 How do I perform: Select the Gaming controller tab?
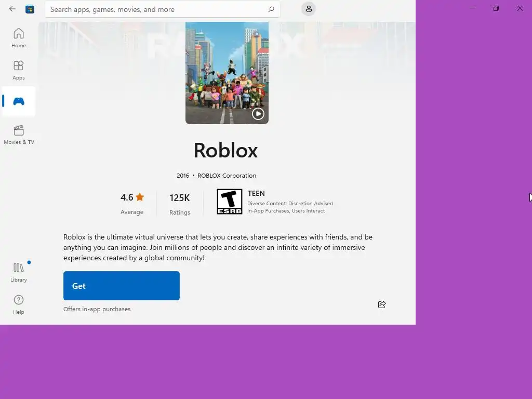19,101
